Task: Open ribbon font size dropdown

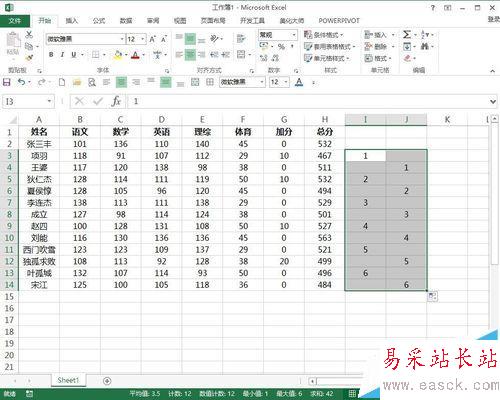Action: click(143, 39)
